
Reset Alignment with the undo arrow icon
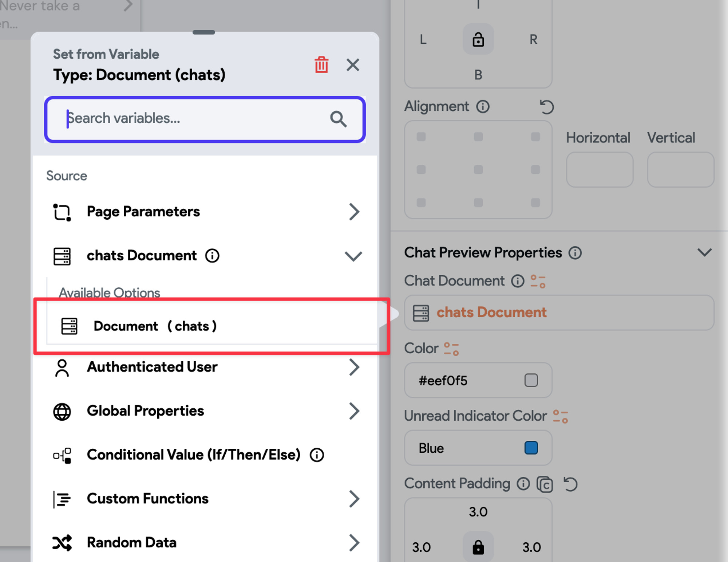(x=546, y=107)
